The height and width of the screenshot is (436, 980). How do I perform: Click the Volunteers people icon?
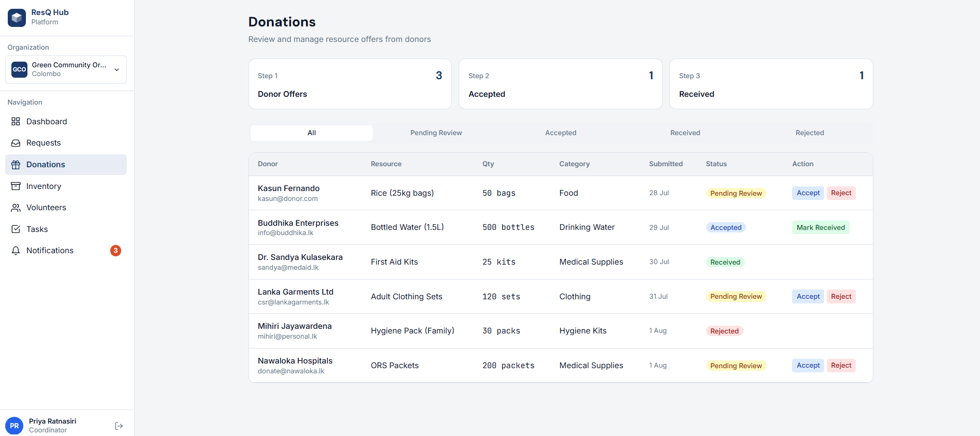pos(16,208)
